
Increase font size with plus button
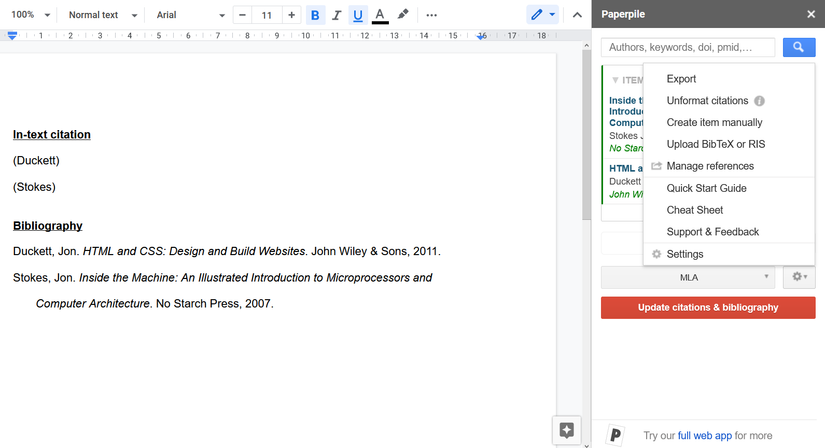[291, 15]
